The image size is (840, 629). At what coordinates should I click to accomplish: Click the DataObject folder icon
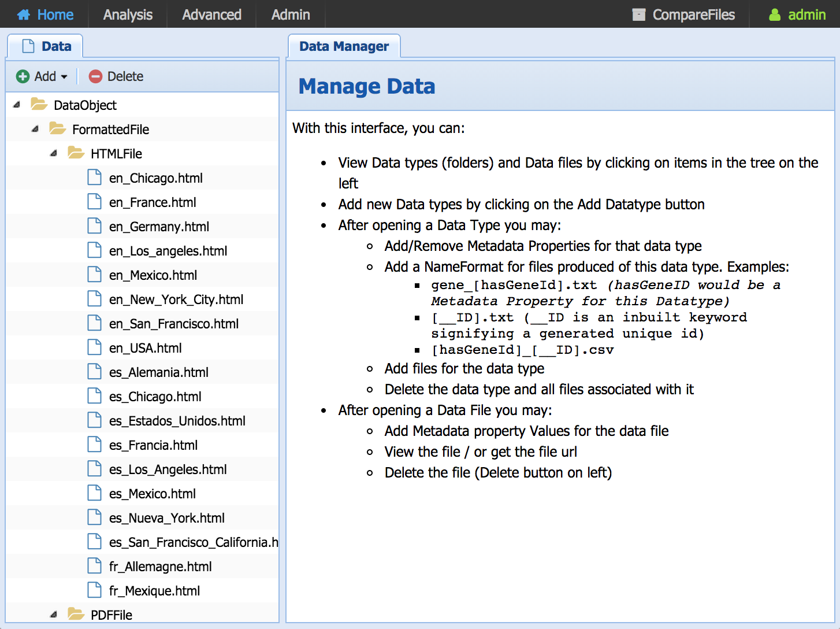39,105
